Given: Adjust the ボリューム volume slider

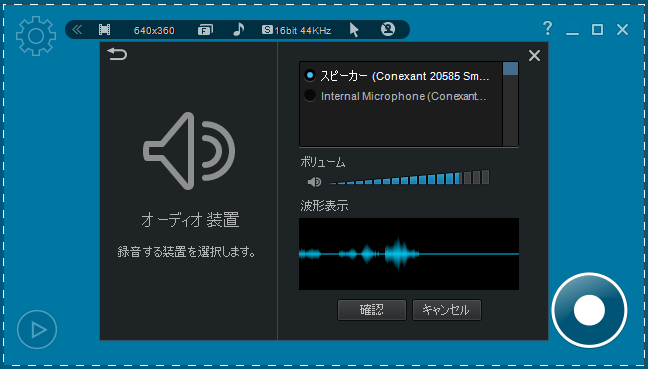Looking at the screenshot, I should pos(409,178).
